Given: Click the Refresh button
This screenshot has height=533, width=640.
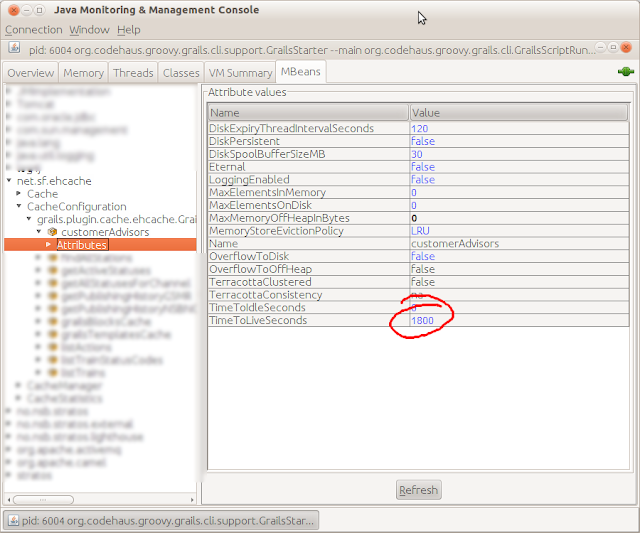Looking at the screenshot, I should [x=418, y=490].
